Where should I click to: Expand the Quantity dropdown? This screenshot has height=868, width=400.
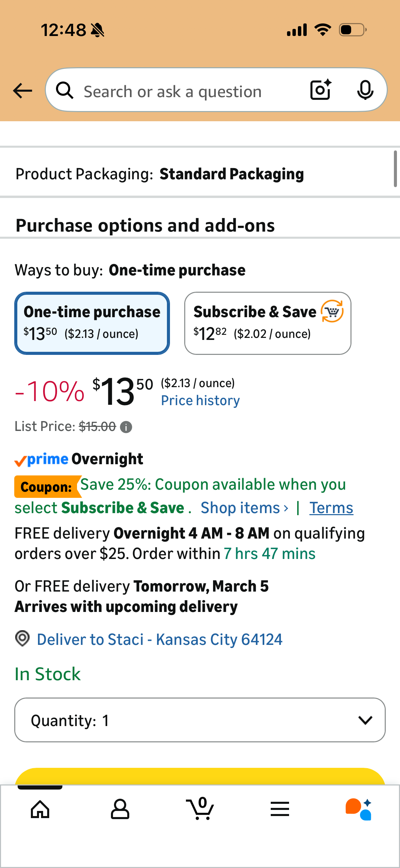click(200, 720)
